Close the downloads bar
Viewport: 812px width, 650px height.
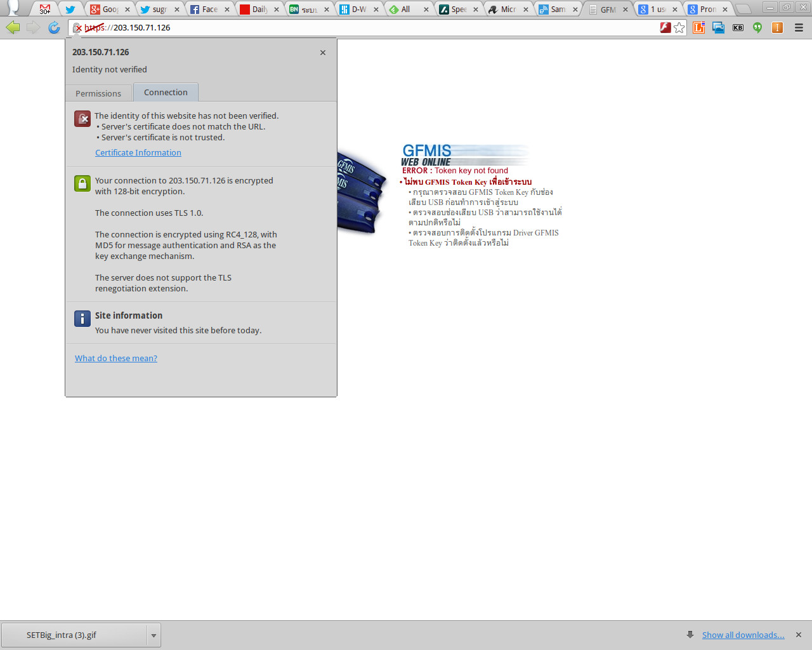tap(799, 635)
